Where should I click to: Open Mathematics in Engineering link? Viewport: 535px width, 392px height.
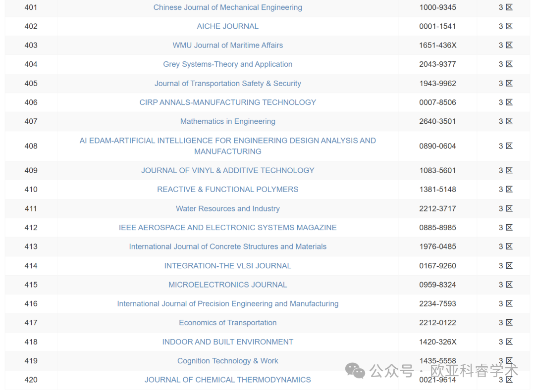[x=227, y=121]
